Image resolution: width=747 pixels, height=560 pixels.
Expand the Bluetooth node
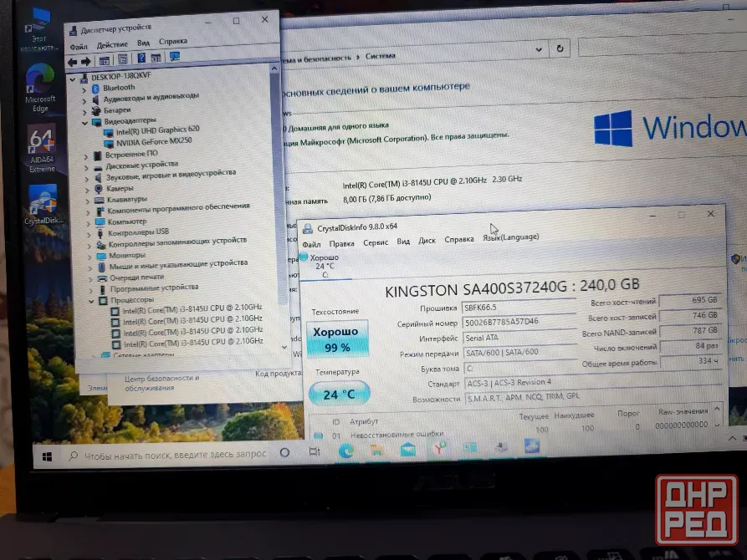tap(84, 89)
